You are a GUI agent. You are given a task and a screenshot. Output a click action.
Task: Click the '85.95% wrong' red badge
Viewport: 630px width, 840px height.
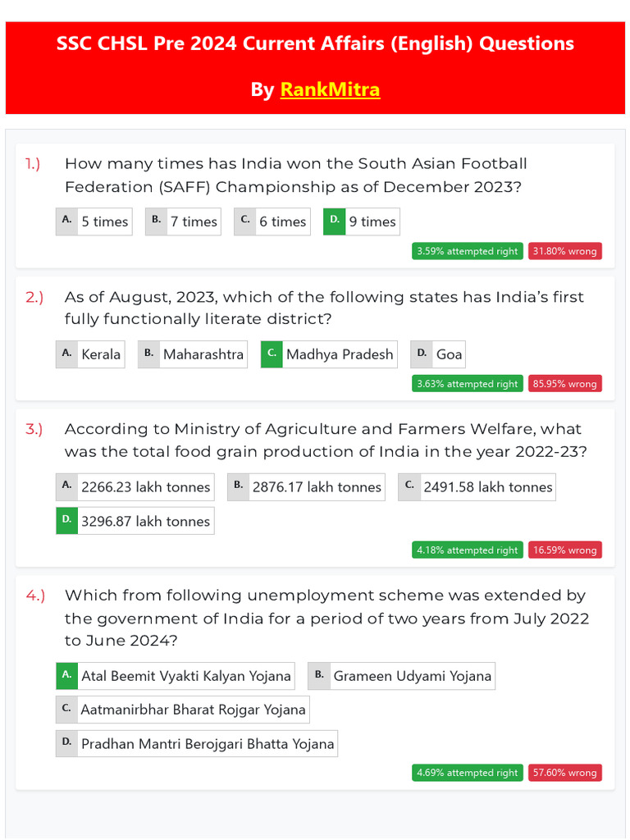point(565,384)
